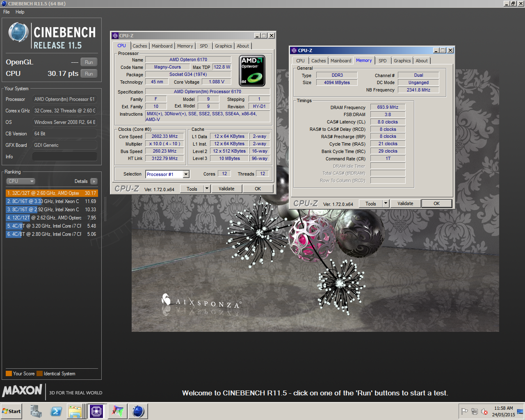Switch to About tab in left CPU-Z

pyautogui.click(x=243, y=46)
